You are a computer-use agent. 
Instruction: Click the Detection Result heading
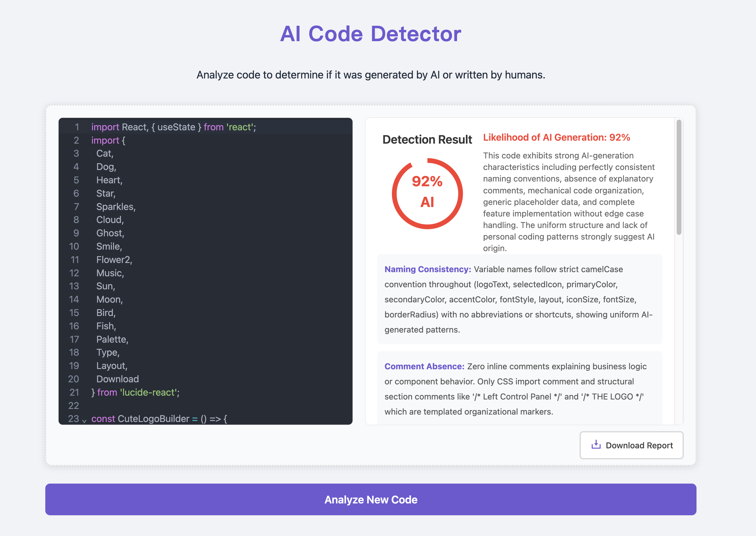coord(427,139)
